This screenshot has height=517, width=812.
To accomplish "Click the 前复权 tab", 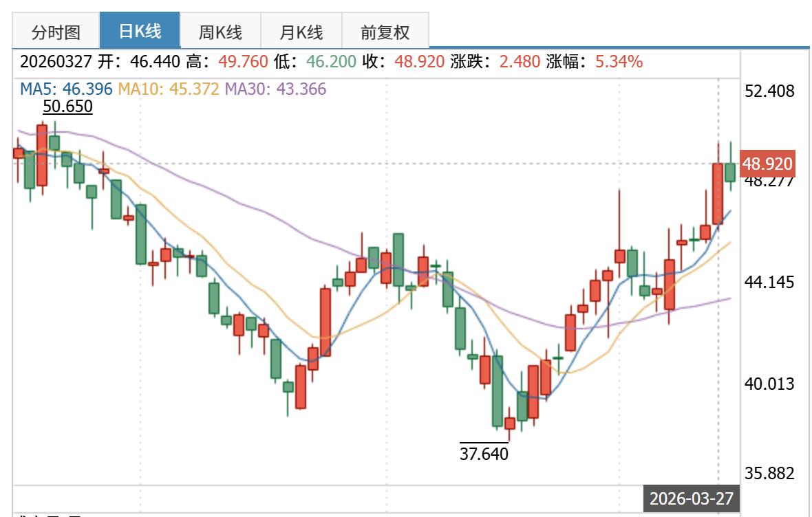I will 385,31.
